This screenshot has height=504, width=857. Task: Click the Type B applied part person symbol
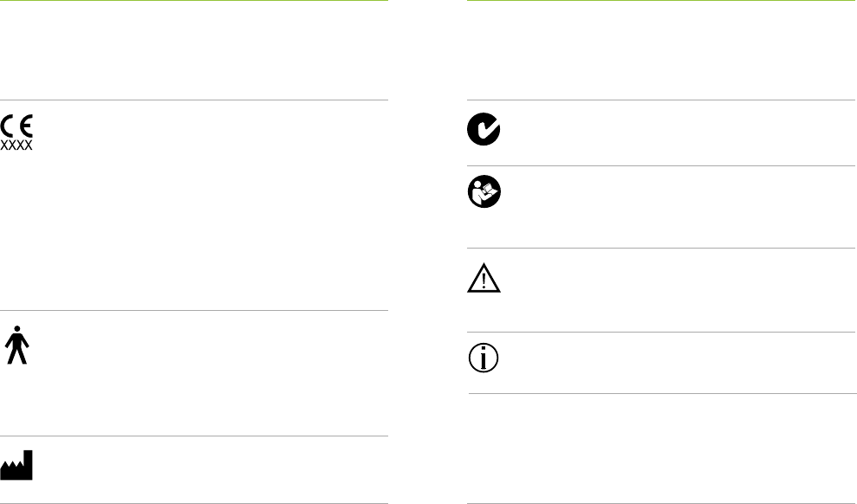(17, 346)
